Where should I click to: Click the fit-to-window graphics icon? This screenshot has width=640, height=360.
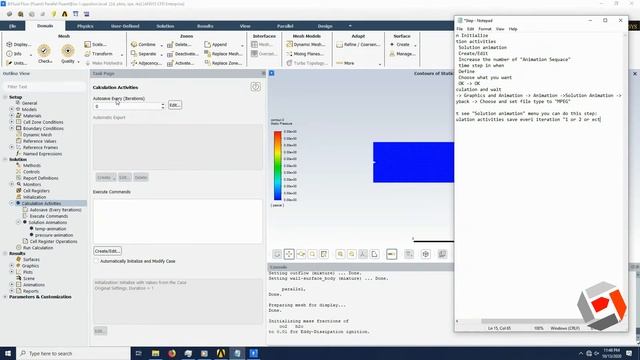pos(324,254)
